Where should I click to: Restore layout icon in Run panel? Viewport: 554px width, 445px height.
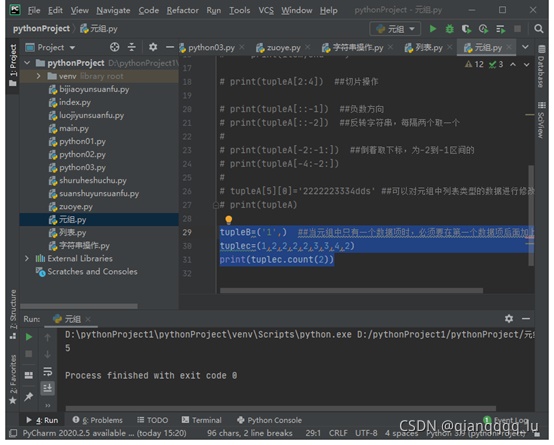point(29,375)
